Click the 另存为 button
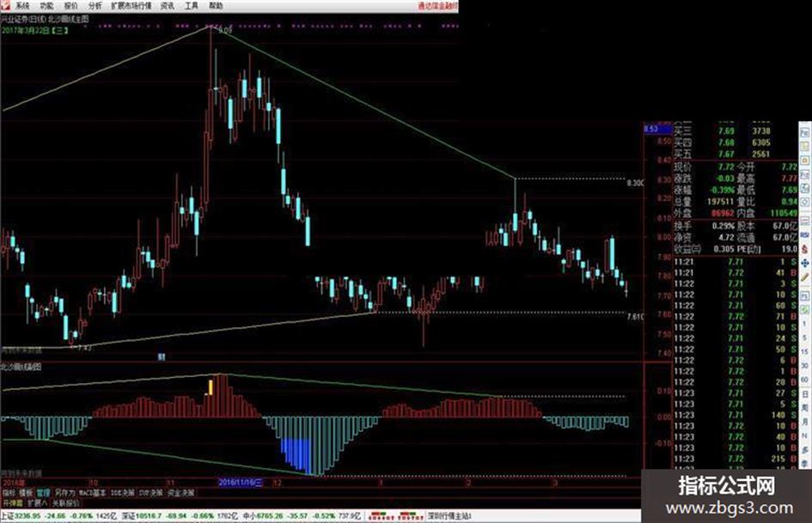The height and width of the screenshot is (523, 812). point(64,493)
